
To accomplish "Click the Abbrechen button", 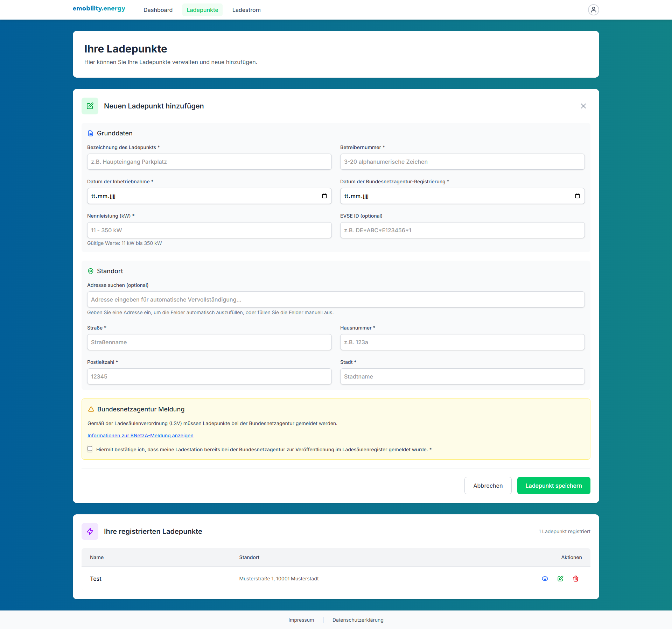I will point(488,486).
